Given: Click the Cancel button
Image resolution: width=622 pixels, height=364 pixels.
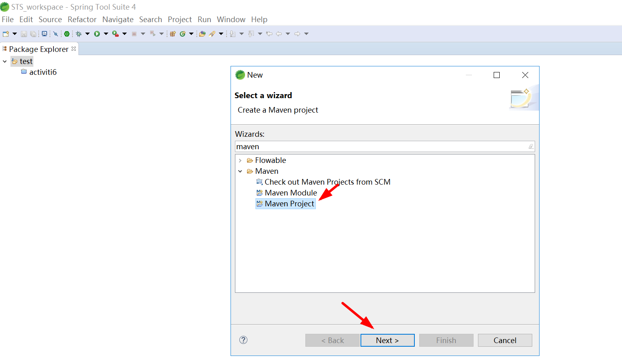Looking at the screenshot, I should pos(505,340).
